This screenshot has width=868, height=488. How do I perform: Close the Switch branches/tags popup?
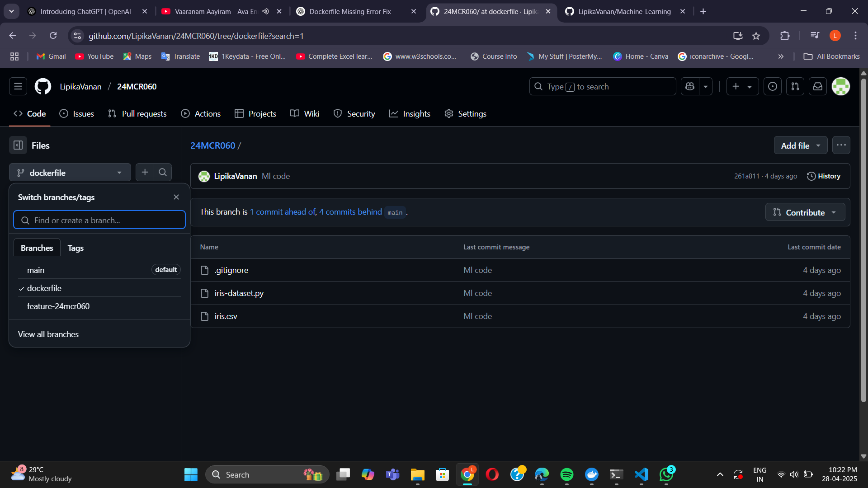[x=176, y=197]
